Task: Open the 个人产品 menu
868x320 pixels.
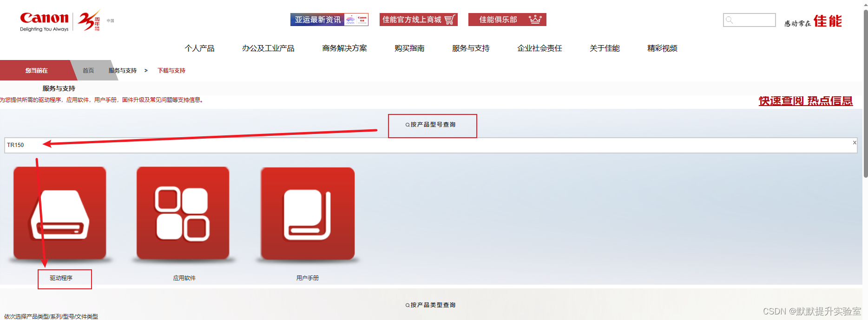Action: pos(199,48)
